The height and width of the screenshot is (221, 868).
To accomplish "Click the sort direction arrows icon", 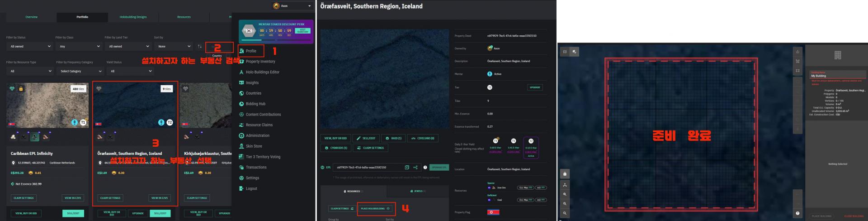I will coord(200,46).
